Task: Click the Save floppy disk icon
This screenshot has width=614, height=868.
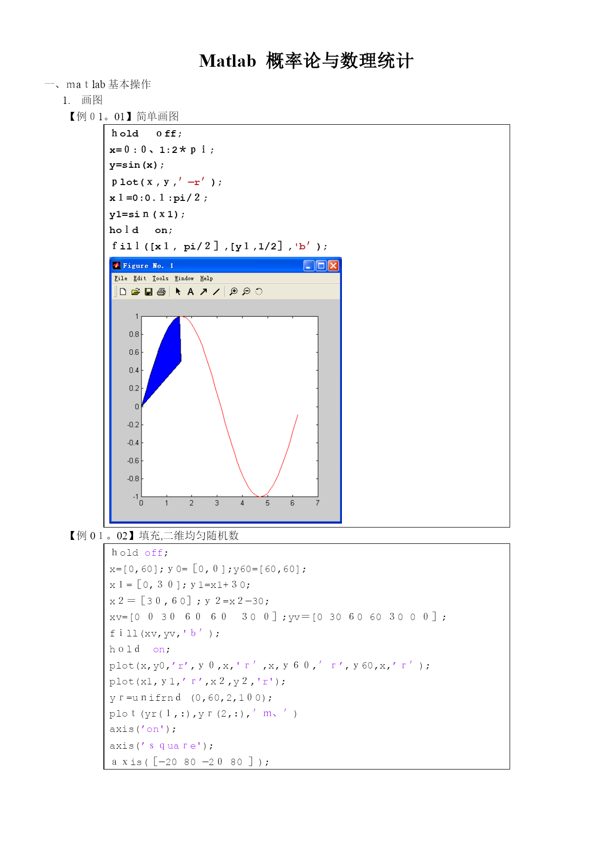Action: (x=148, y=292)
